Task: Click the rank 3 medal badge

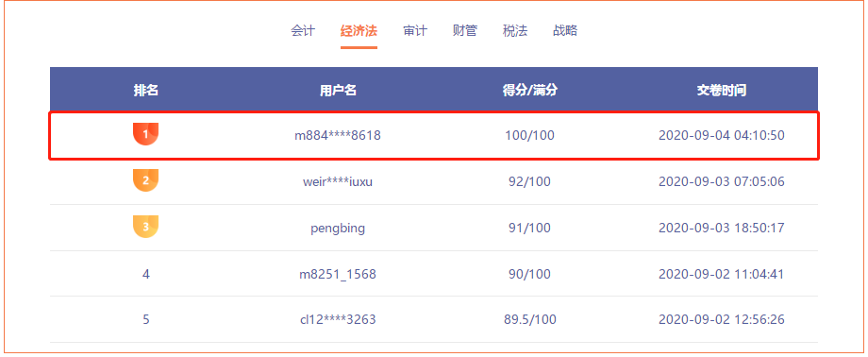Action: click(145, 227)
